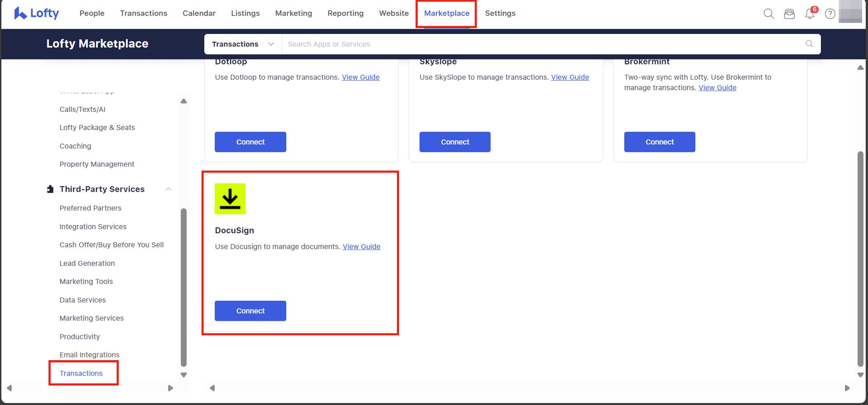Click main area horizontal scroll right arrow

tap(847, 388)
